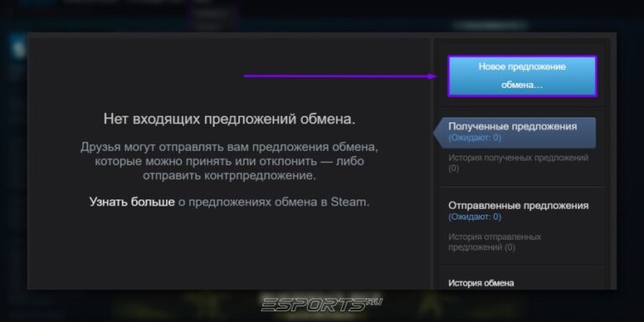Screen dimensions: 644x322
Task: Follow the 'Узнать больше' link
Action: (132, 202)
